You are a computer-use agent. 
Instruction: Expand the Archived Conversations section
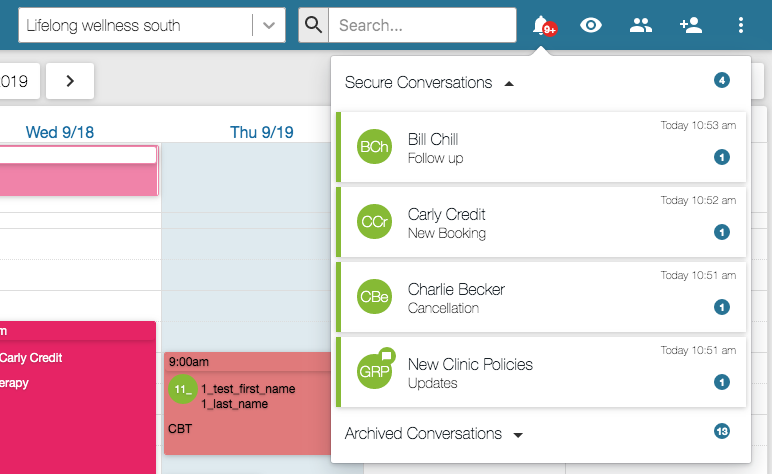coord(518,435)
